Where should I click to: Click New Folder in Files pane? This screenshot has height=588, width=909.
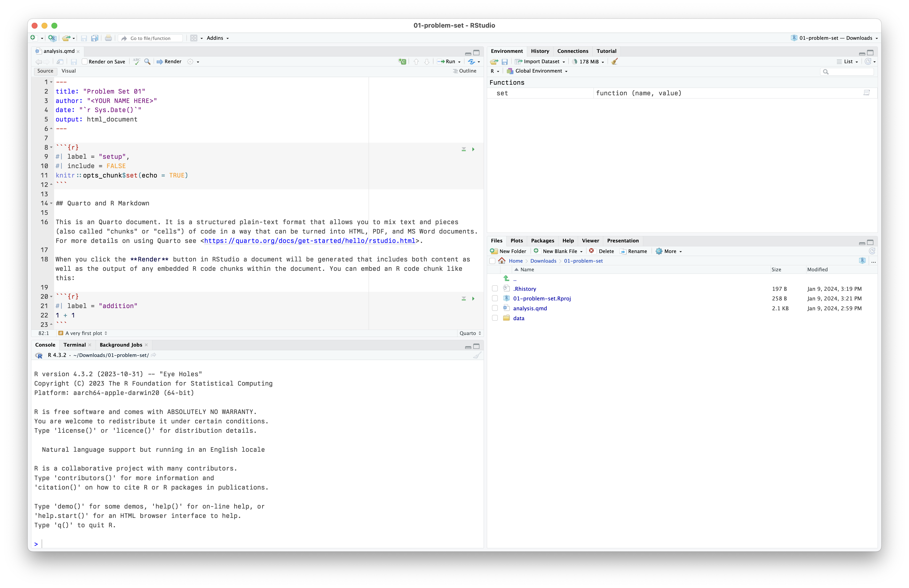[x=508, y=251]
